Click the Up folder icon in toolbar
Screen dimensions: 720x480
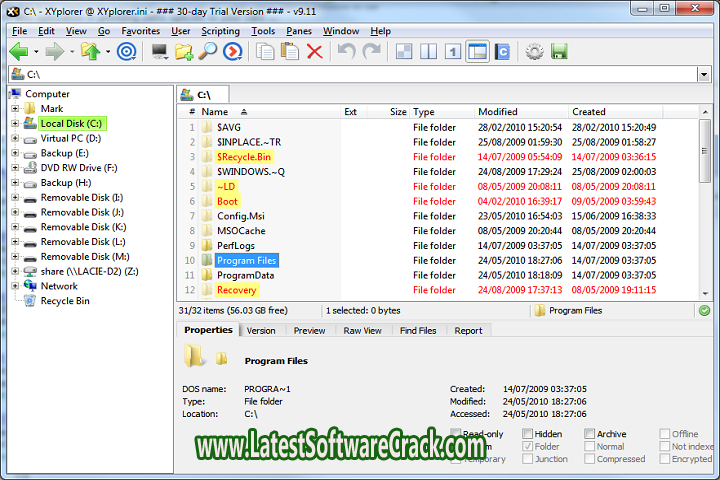click(x=91, y=51)
